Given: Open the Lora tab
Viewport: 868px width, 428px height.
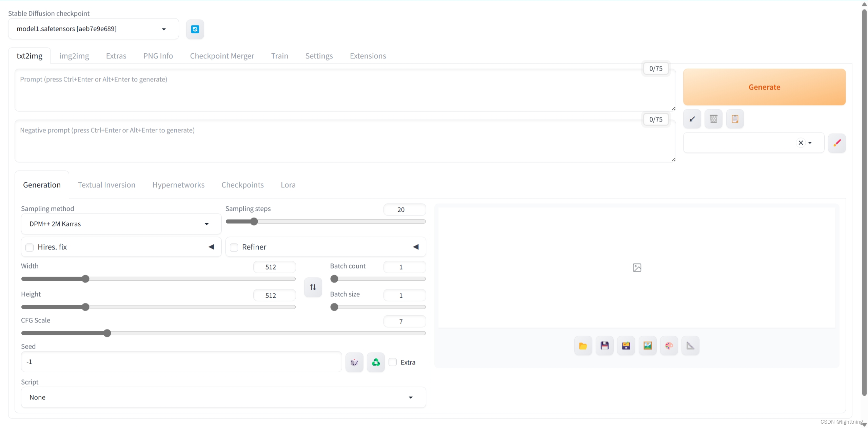Looking at the screenshot, I should pyautogui.click(x=288, y=185).
